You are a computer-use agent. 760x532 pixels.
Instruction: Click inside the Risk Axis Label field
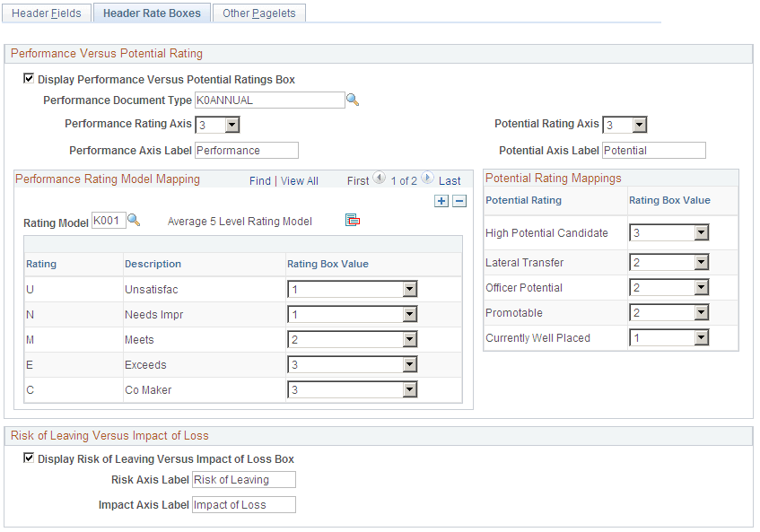pyautogui.click(x=243, y=479)
